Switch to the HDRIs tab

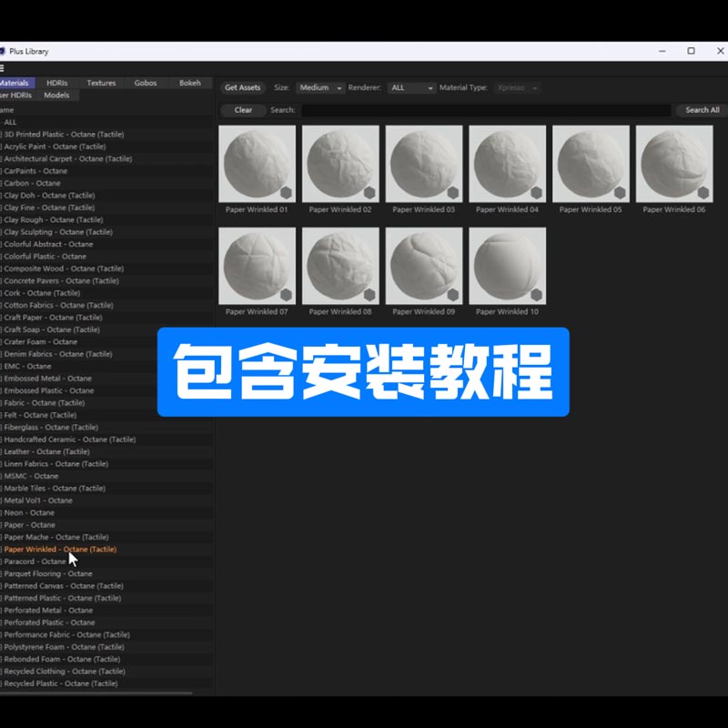(57, 83)
